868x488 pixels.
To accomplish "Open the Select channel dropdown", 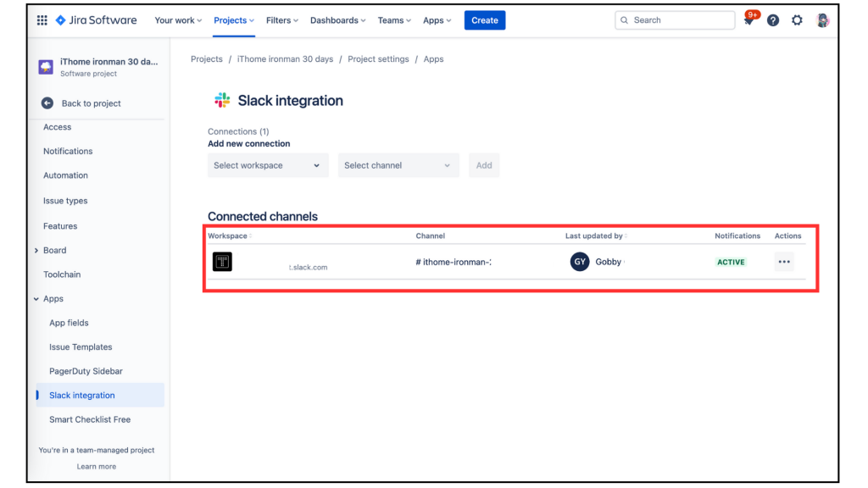I will coord(398,165).
